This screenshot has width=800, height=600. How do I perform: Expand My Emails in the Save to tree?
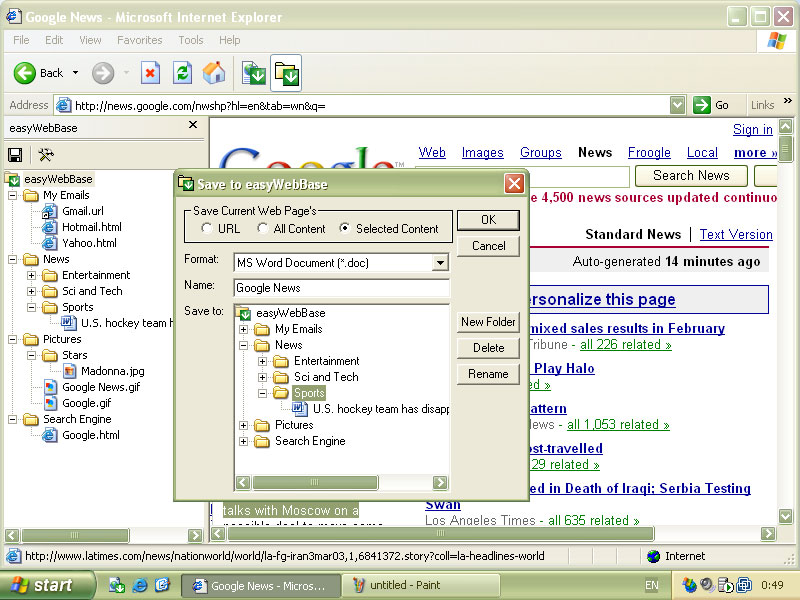coord(243,330)
